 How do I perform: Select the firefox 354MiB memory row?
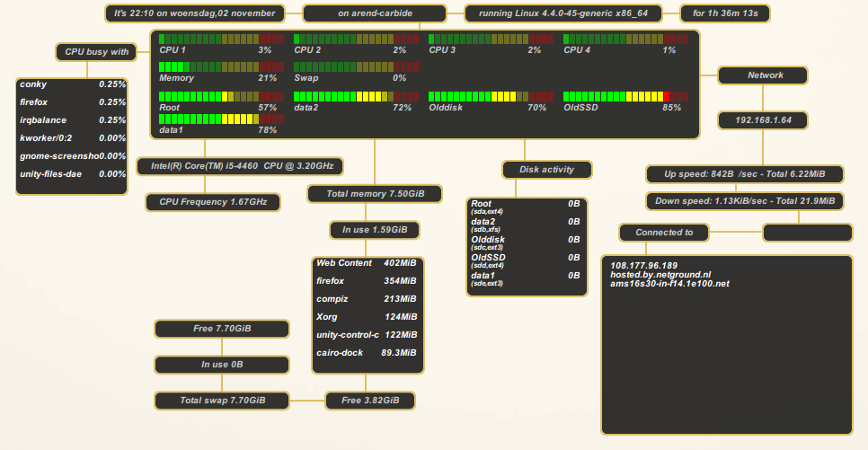tap(367, 281)
